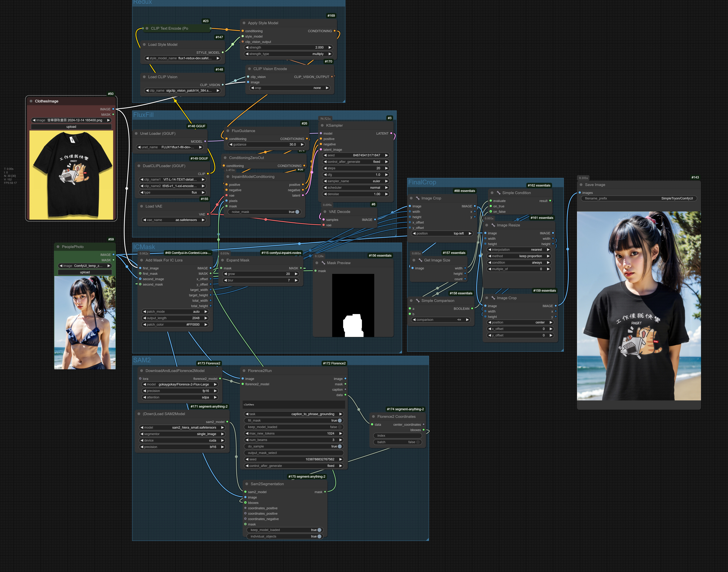
Task: Click the black t-shirt preview in ClothesImage
Action: 71,175
